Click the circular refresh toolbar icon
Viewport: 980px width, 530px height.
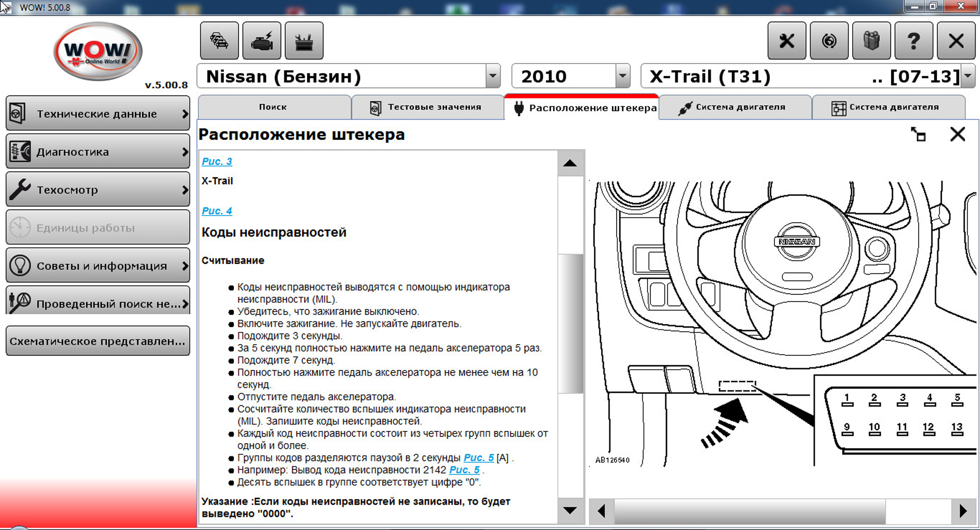(x=828, y=41)
